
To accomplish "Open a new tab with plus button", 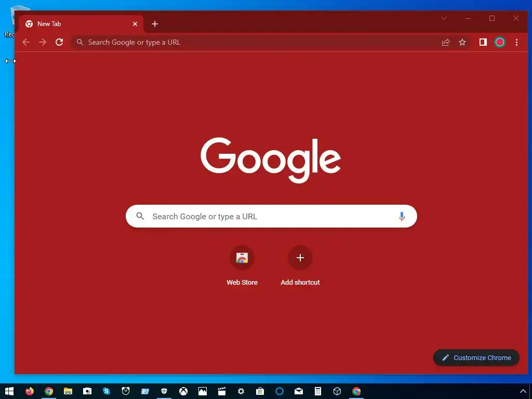I will (x=155, y=24).
